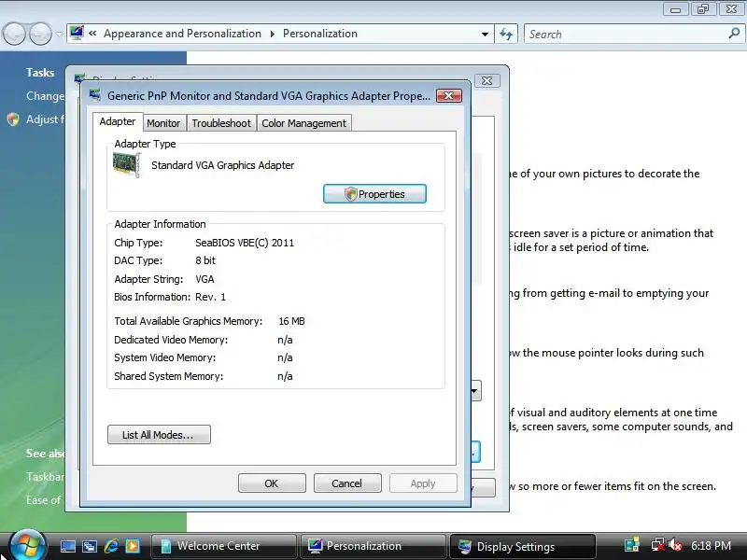Select the Color Management tab
The width and height of the screenshot is (747, 560).
coord(304,123)
